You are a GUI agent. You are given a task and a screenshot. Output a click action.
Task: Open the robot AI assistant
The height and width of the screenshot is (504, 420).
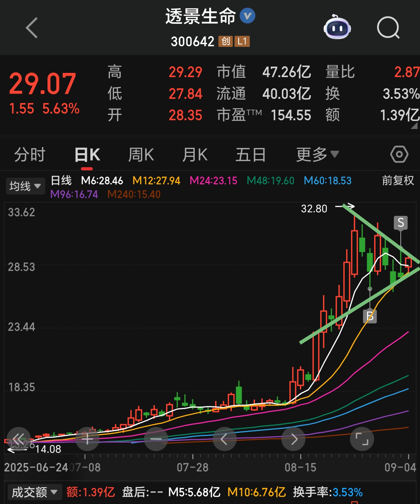tap(337, 27)
